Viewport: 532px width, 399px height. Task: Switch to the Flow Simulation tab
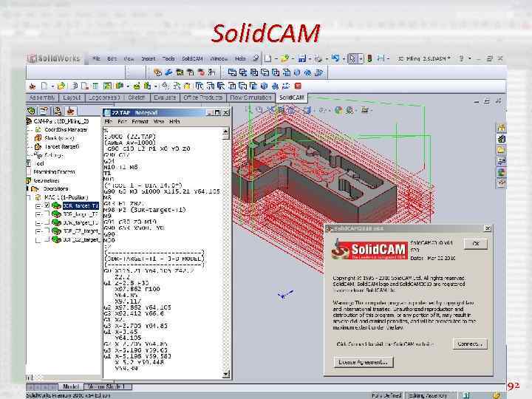(250, 98)
